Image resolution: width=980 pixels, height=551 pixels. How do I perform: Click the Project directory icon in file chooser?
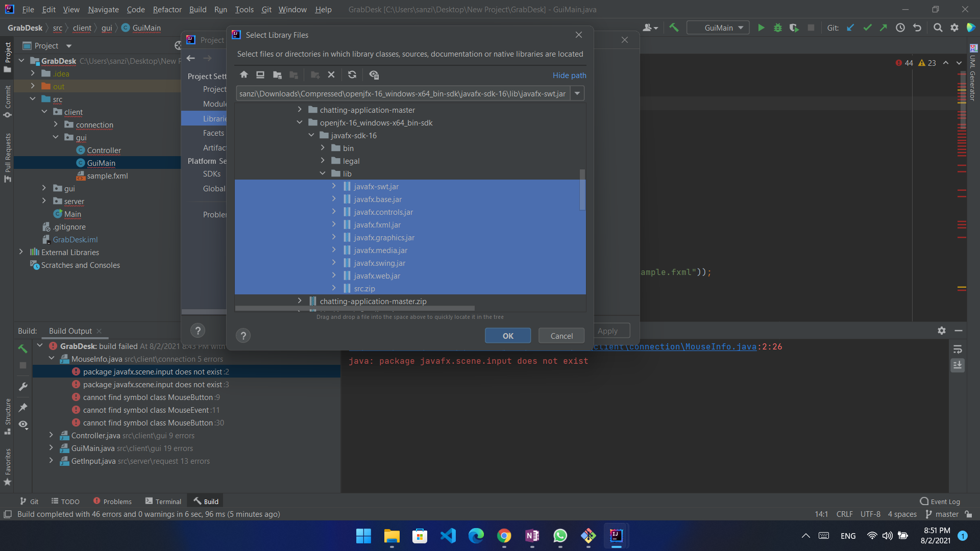click(277, 75)
